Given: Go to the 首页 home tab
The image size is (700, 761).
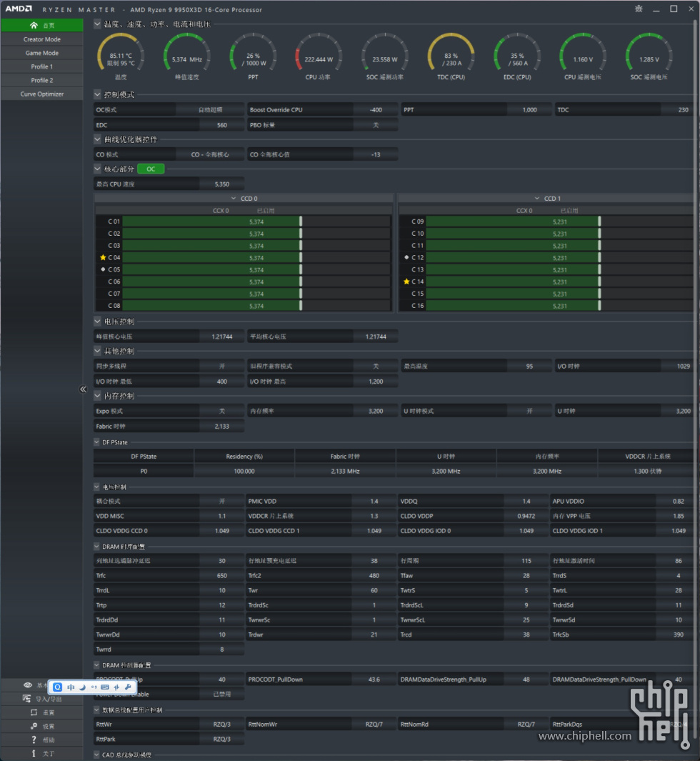Looking at the screenshot, I should click(42, 25).
